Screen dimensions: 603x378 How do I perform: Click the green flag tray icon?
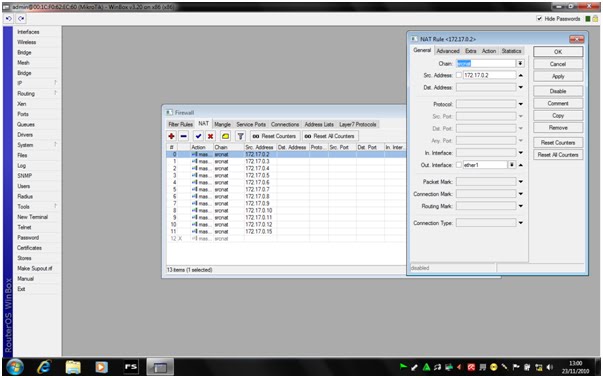point(403,367)
